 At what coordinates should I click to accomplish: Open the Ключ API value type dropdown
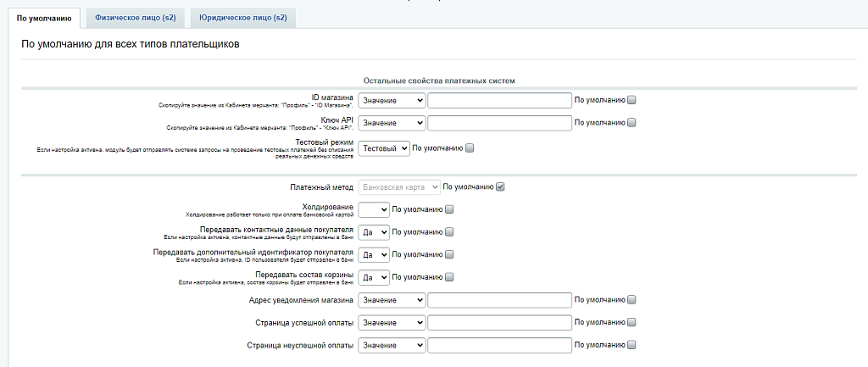(x=392, y=123)
